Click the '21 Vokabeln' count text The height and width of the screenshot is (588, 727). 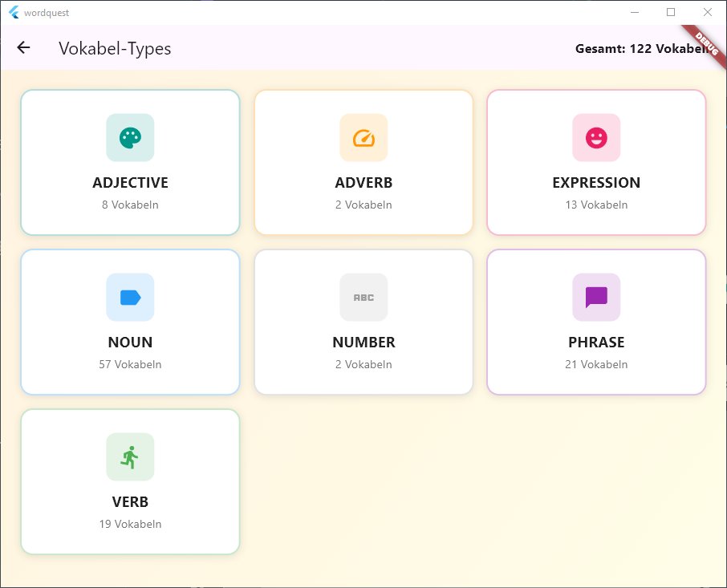click(x=596, y=364)
